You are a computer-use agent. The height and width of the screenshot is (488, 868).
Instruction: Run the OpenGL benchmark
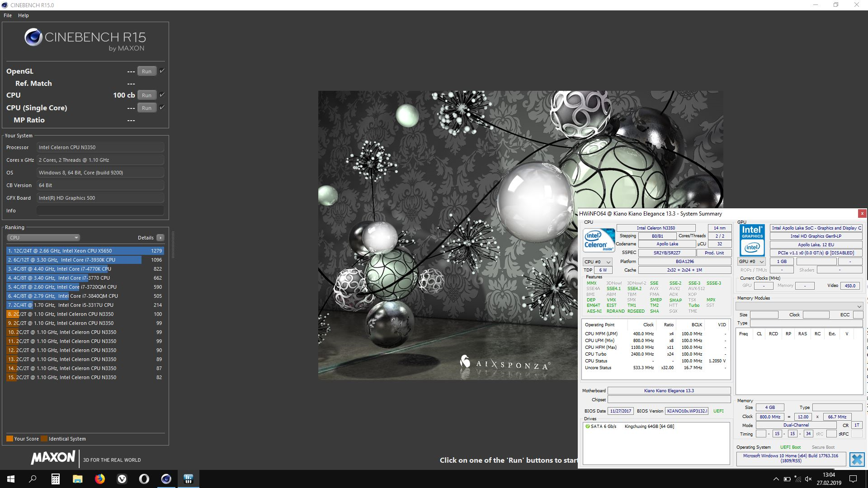tap(147, 71)
